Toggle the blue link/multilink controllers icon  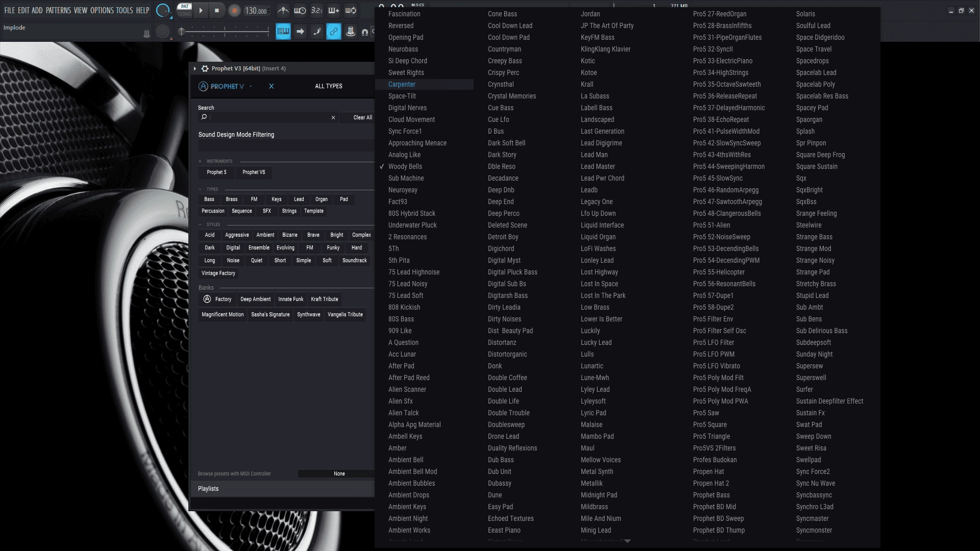[334, 32]
